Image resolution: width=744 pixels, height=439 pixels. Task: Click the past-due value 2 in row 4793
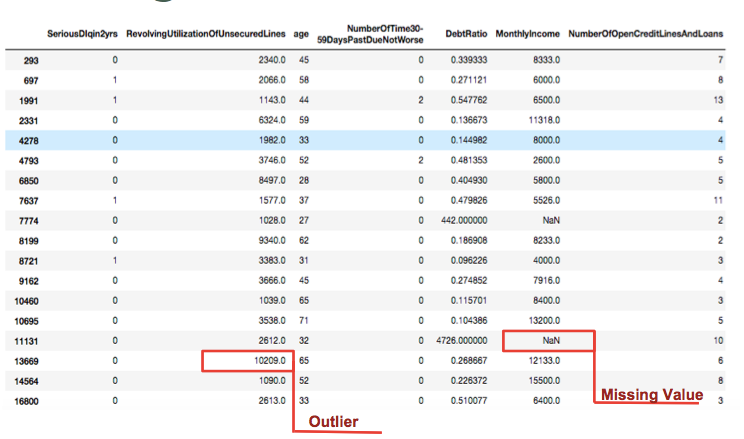[x=420, y=160]
